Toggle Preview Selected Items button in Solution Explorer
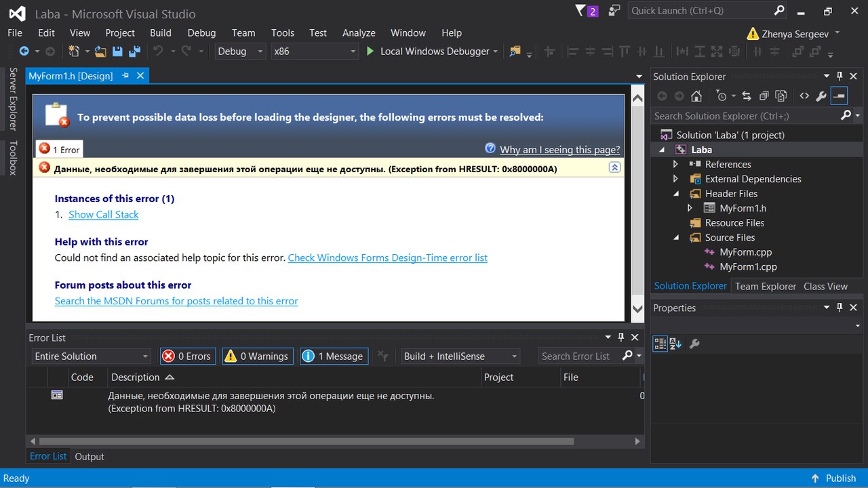The height and width of the screenshot is (488, 868). click(x=840, y=96)
